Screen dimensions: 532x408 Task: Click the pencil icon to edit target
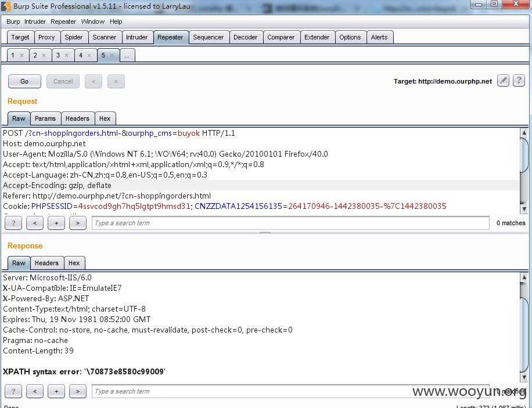[503, 81]
